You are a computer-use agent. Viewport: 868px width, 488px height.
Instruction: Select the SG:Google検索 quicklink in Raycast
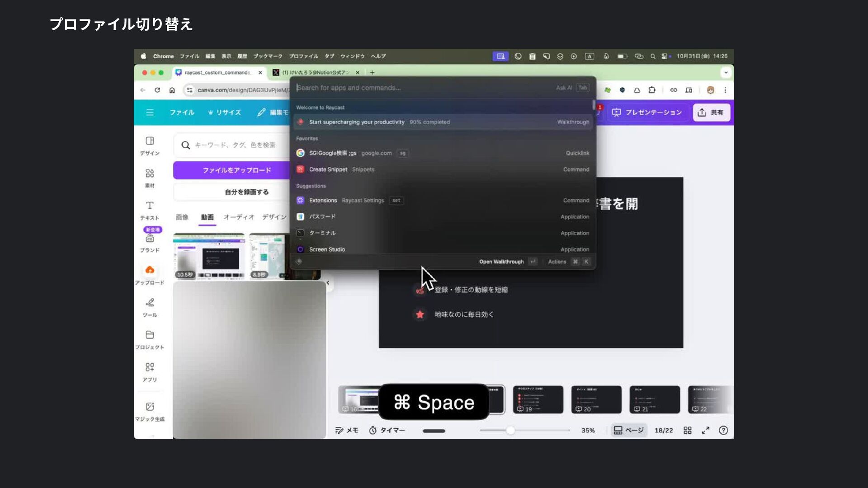click(443, 153)
